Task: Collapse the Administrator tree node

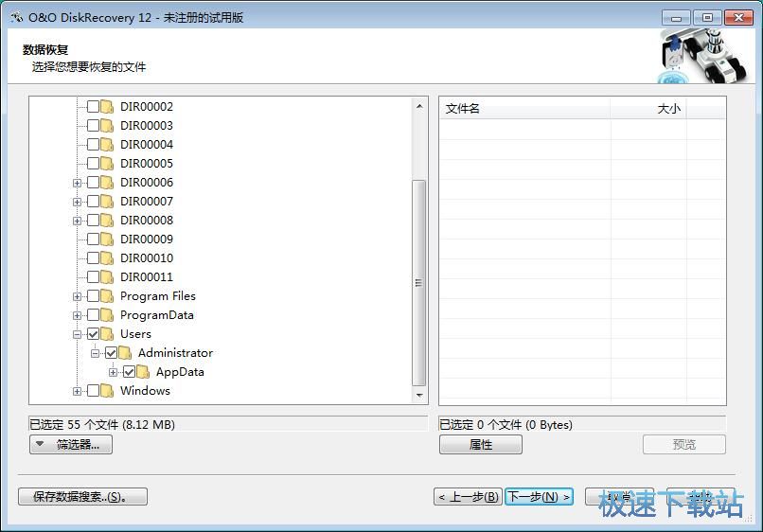Action: point(95,354)
